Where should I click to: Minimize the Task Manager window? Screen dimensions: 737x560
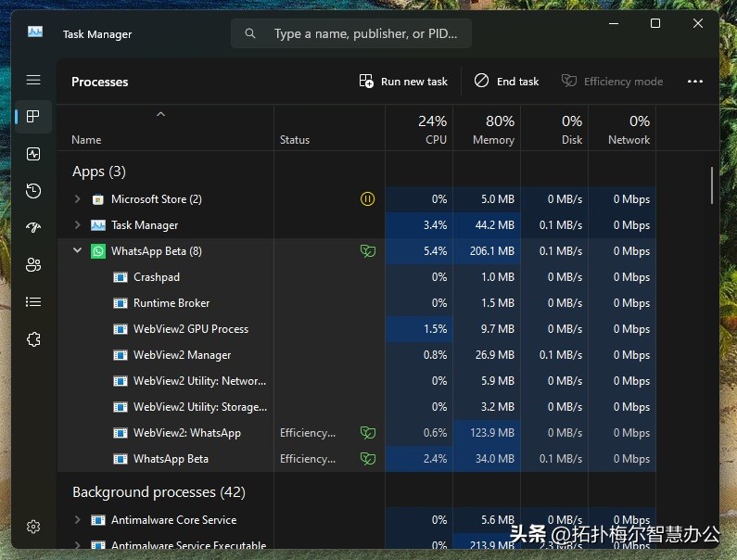(614, 23)
